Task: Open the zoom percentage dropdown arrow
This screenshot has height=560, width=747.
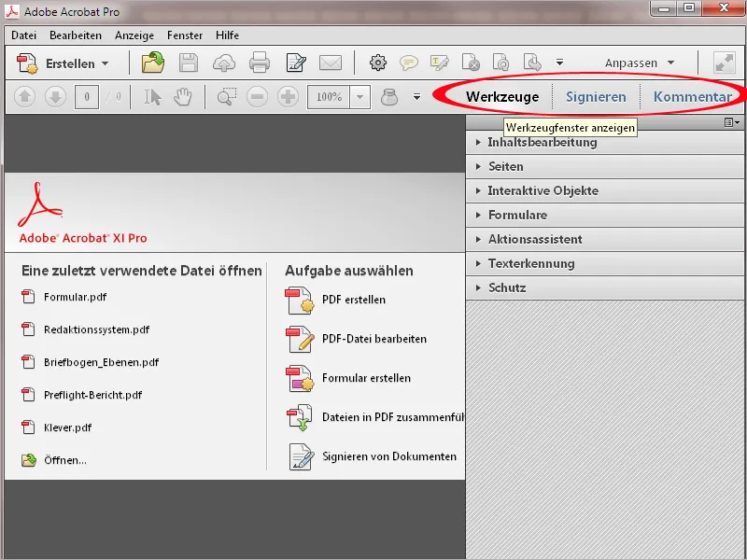Action: point(360,97)
